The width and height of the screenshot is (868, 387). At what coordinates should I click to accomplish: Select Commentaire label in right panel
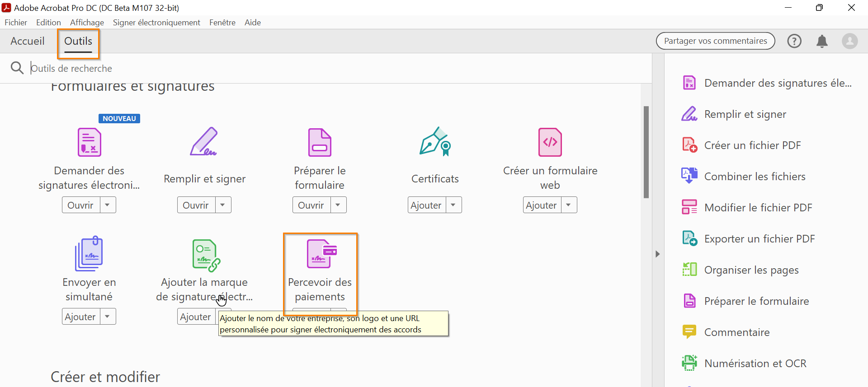737,332
